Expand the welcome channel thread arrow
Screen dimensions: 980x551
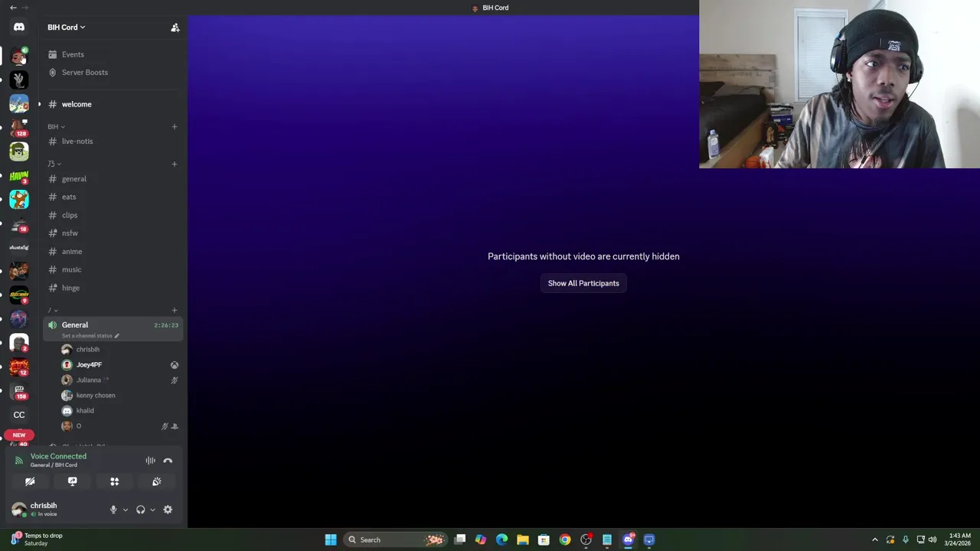click(x=39, y=104)
